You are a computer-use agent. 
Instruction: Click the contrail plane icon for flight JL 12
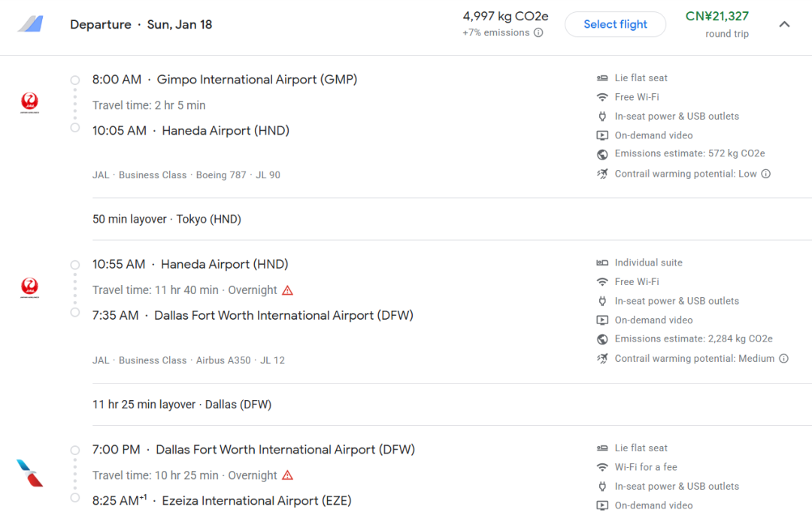pyautogui.click(x=602, y=359)
